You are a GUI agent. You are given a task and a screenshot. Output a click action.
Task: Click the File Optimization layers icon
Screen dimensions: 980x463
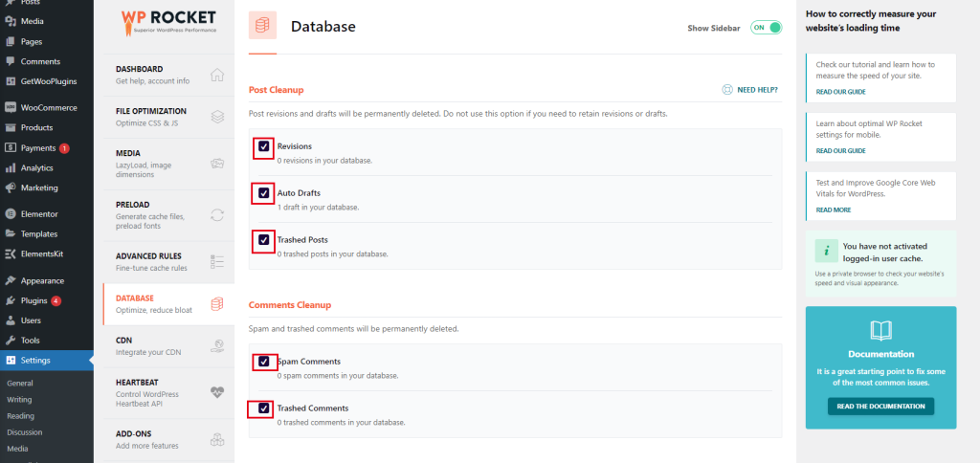[217, 117]
